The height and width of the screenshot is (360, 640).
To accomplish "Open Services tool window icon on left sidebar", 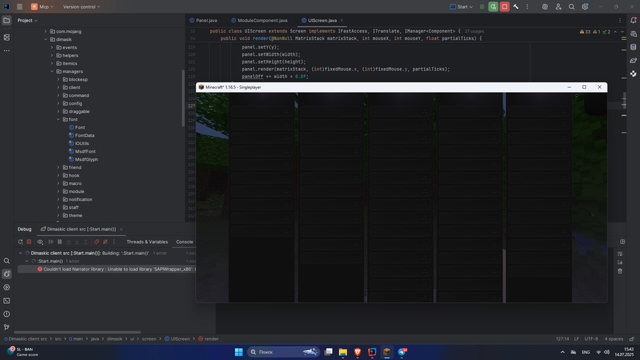I will coord(7,287).
